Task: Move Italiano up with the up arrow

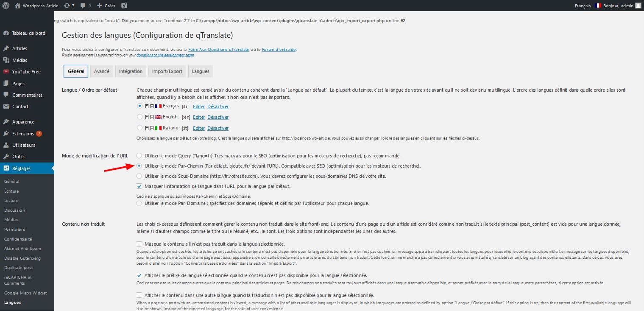Action: point(147,128)
